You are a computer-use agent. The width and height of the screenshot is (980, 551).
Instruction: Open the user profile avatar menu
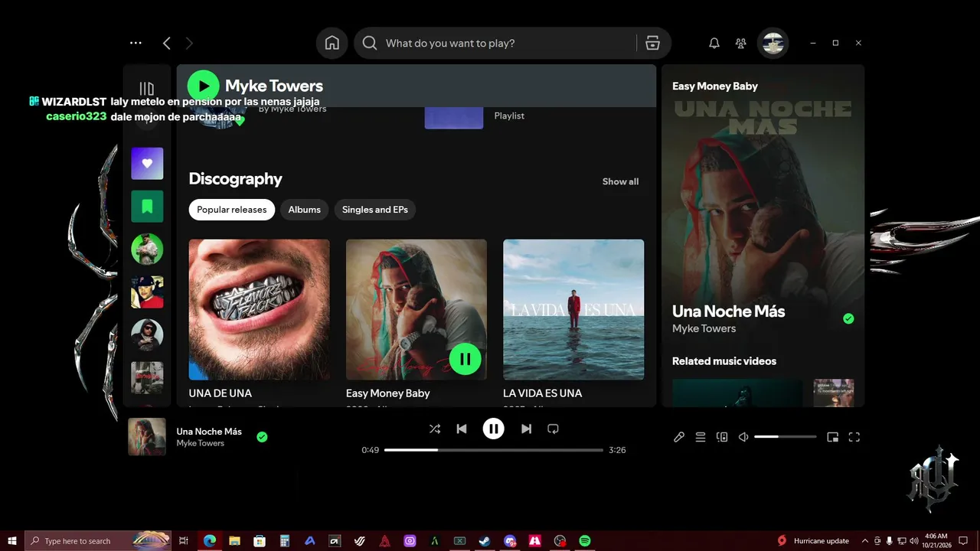pos(773,44)
